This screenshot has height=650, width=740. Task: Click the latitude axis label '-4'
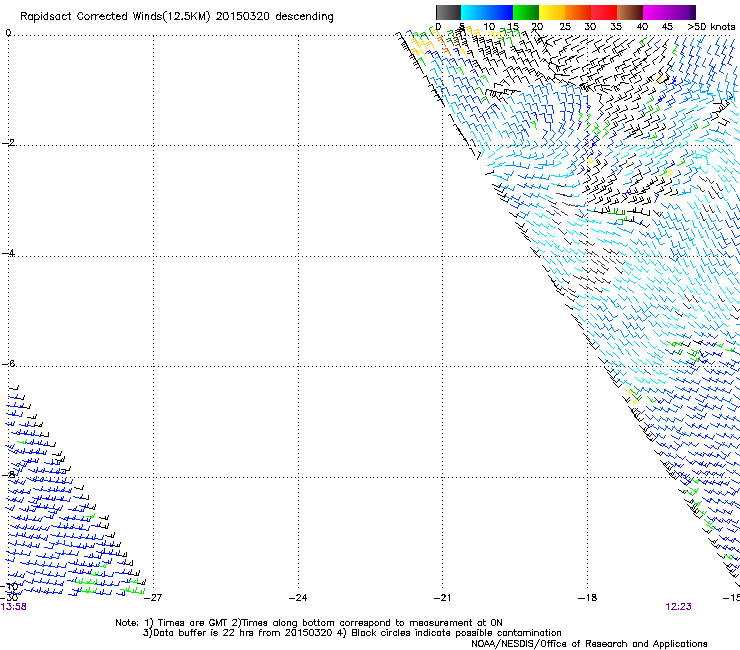[8, 253]
